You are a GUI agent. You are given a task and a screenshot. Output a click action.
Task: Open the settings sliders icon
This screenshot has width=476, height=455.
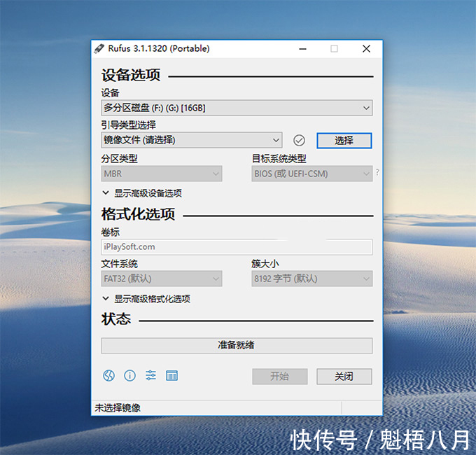(x=150, y=376)
